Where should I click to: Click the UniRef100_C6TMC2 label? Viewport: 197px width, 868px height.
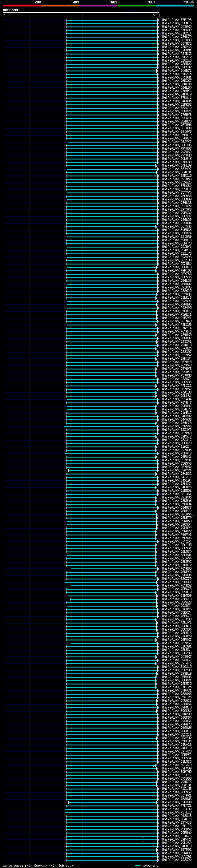pos(176,43)
